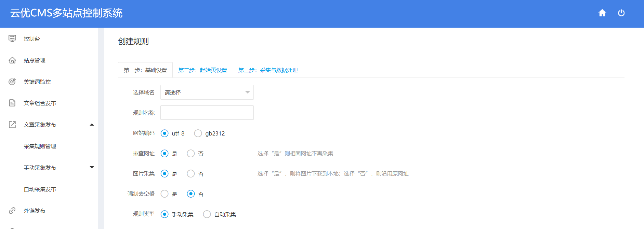Screen dimensions: 644x229
Task: Collapse the 文章采集发布 submenu arrow
Action: pyautogui.click(x=92, y=125)
